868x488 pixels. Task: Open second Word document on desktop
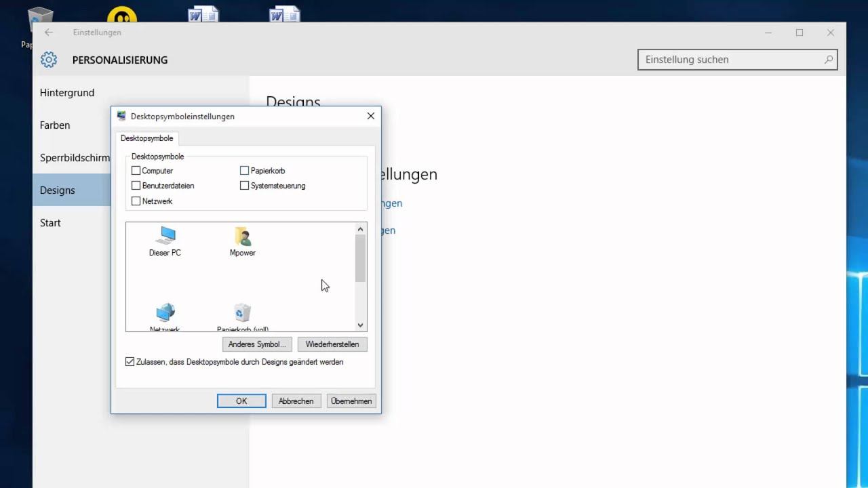[x=285, y=13]
